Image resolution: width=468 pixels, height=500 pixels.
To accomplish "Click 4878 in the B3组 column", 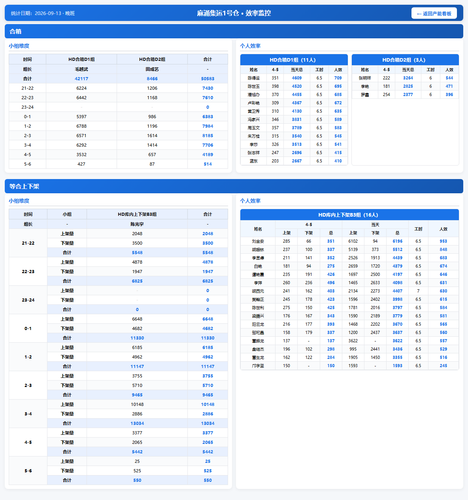I will click(x=137, y=262).
